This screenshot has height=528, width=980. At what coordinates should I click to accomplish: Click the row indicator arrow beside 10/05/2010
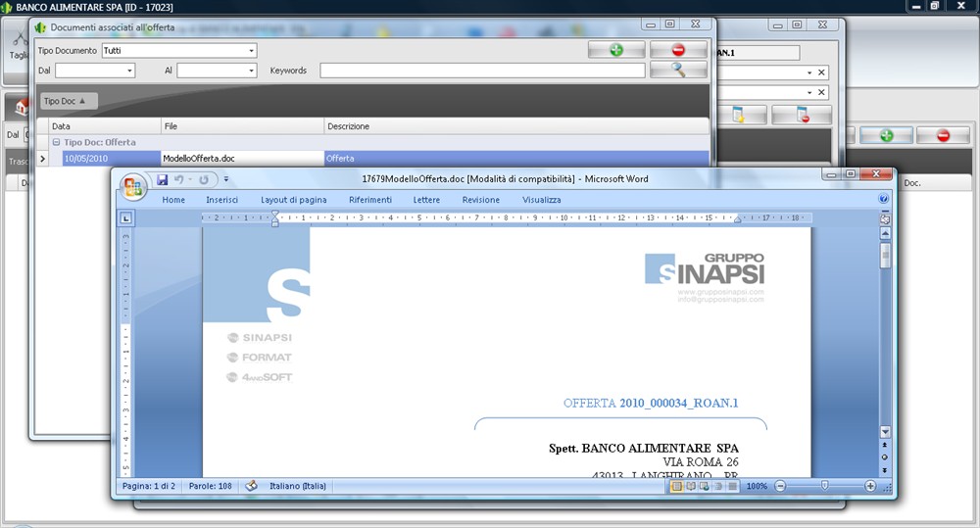pyautogui.click(x=42, y=159)
